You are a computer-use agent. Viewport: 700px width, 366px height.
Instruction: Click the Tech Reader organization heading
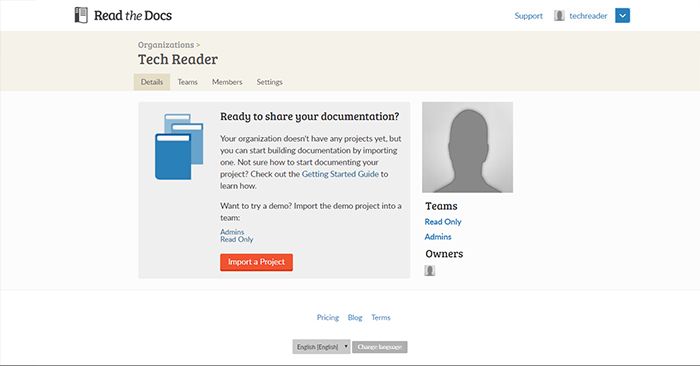point(178,59)
